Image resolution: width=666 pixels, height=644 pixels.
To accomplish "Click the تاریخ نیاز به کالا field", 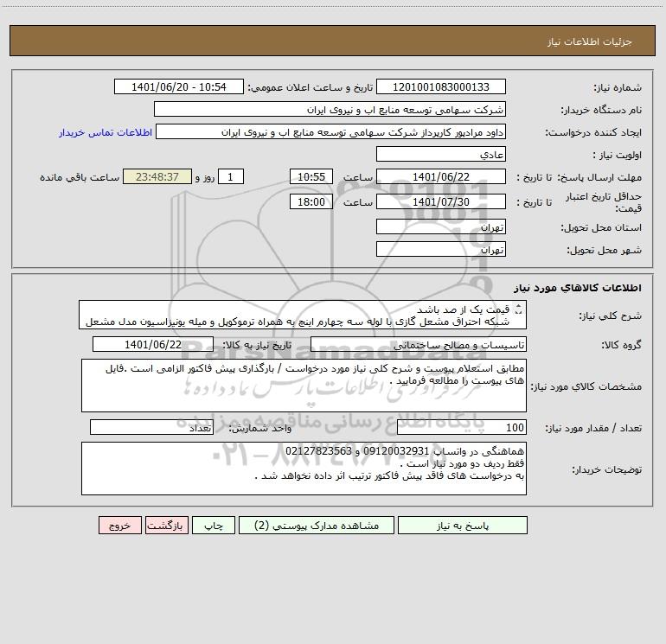I will (x=153, y=344).
